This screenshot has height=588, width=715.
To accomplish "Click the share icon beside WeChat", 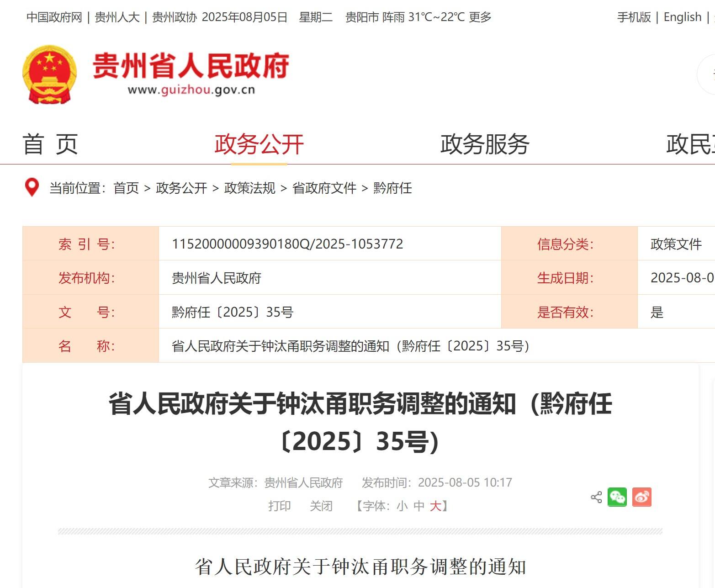I will (596, 497).
